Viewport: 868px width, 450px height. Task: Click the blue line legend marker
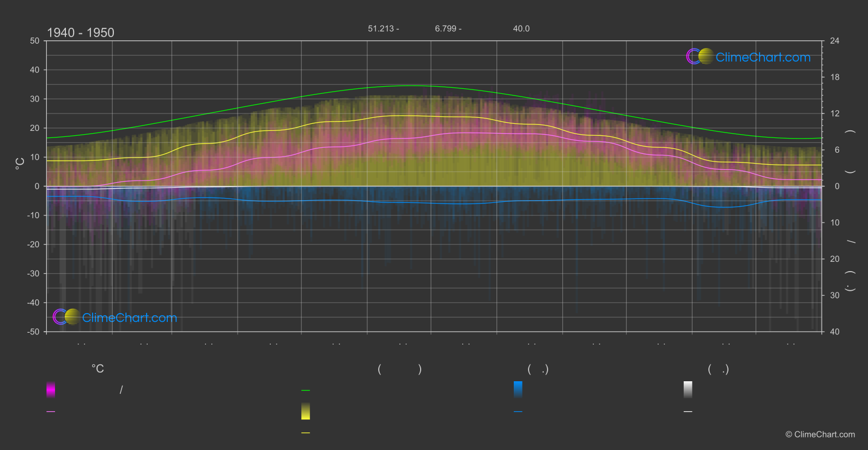tap(518, 412)
